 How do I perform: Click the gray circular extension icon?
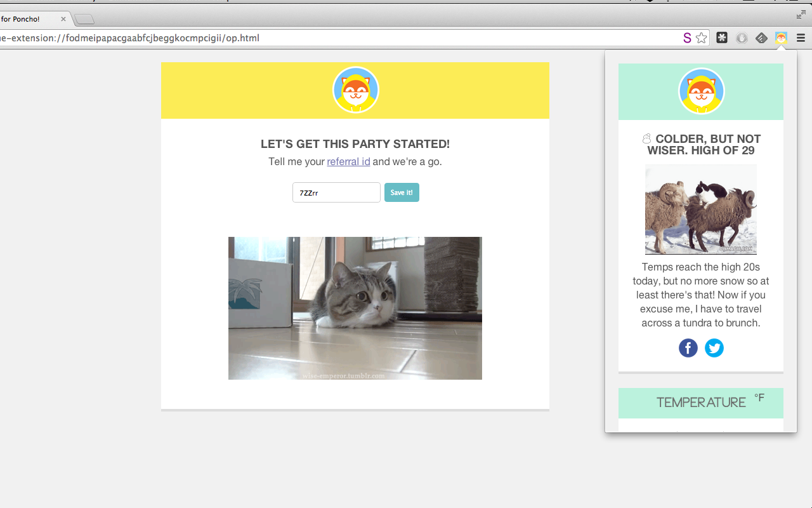(x=742, y=38)
